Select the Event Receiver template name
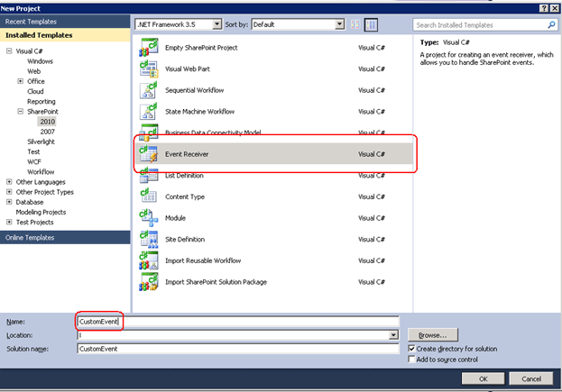The image size is (562, 392). (187, 154)
